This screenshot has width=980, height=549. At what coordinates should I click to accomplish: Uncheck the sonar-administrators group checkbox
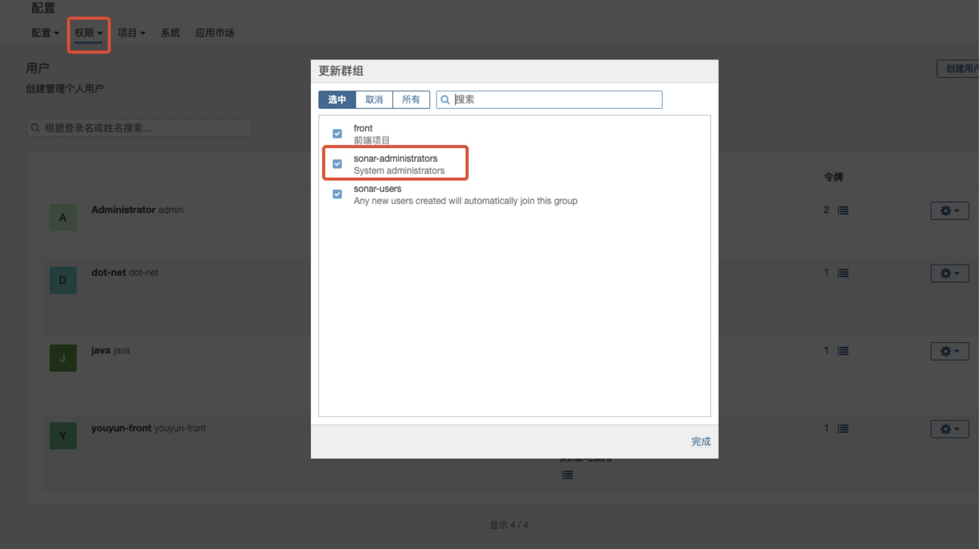[337, 164]
